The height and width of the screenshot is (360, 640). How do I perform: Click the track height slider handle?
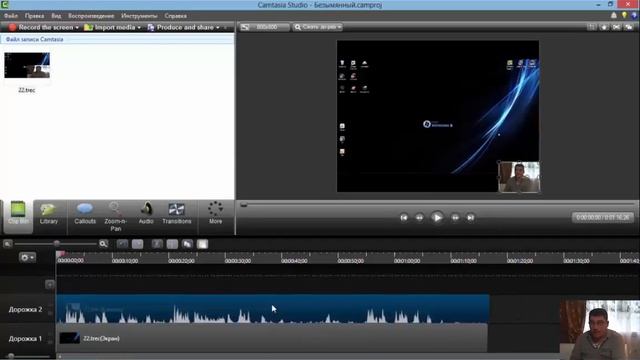coord(11,356)
